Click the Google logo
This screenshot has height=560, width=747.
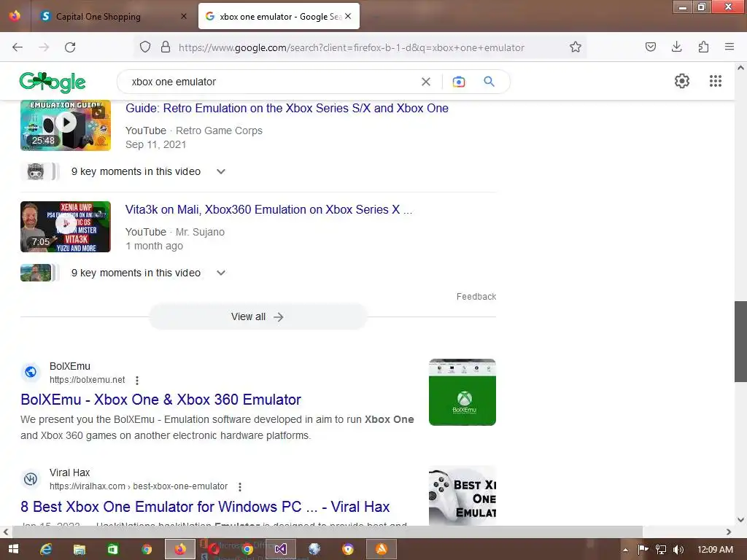[x=53, y=82]
